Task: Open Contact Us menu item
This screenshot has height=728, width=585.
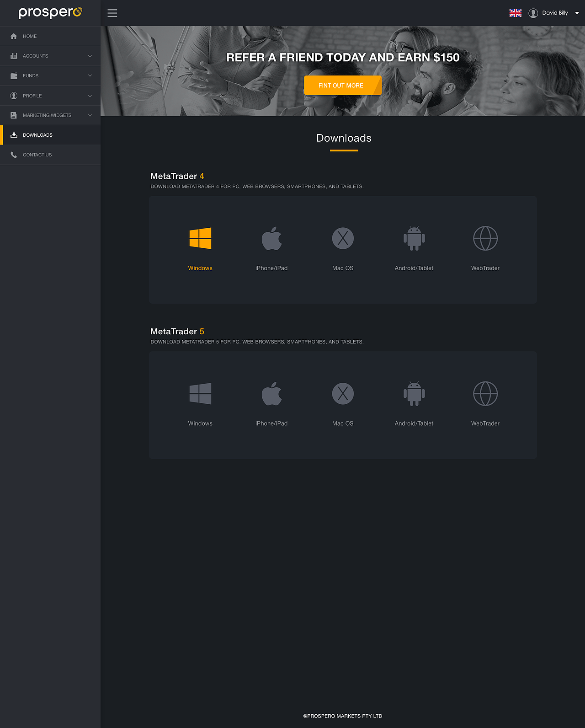Action: click(x=50, y=155)
